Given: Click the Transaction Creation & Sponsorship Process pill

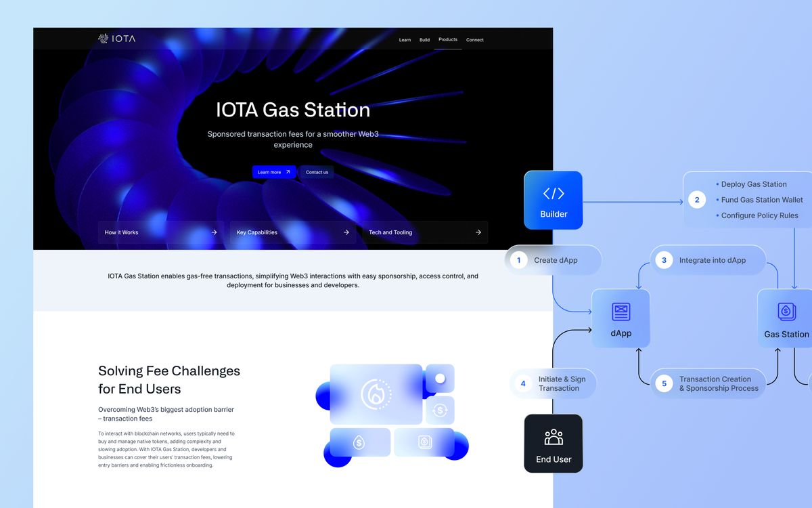Looking at the screenshot, I should click(x=708, y=383).
